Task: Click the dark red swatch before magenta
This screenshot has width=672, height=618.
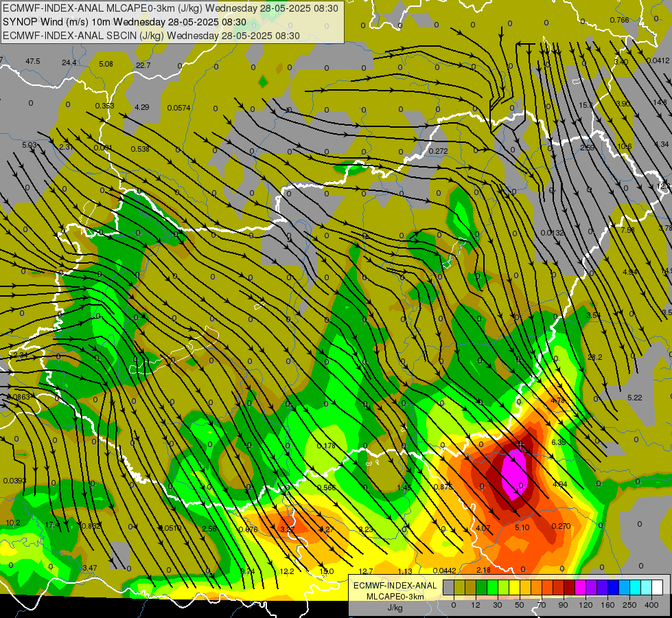Action: [570, 587]
